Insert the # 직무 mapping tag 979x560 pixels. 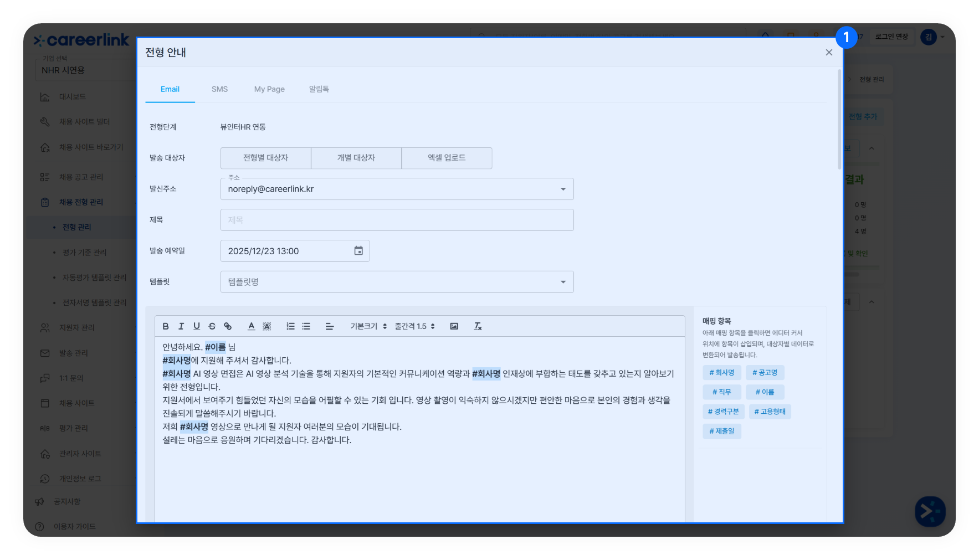point(722,392)
